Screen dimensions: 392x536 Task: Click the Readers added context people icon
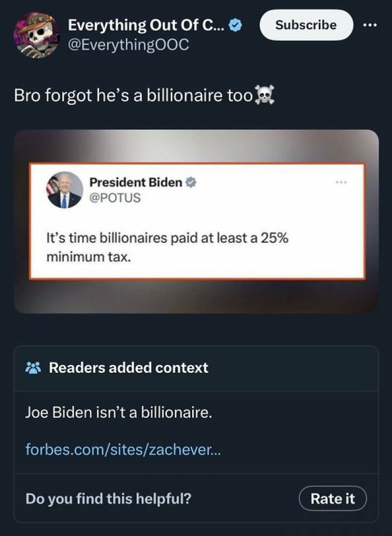point(34,367)
